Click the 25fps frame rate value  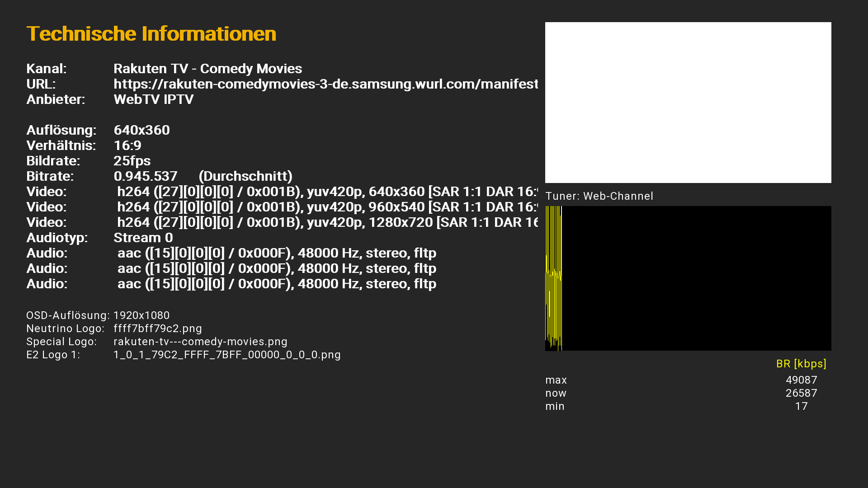(x=132, y=161)
